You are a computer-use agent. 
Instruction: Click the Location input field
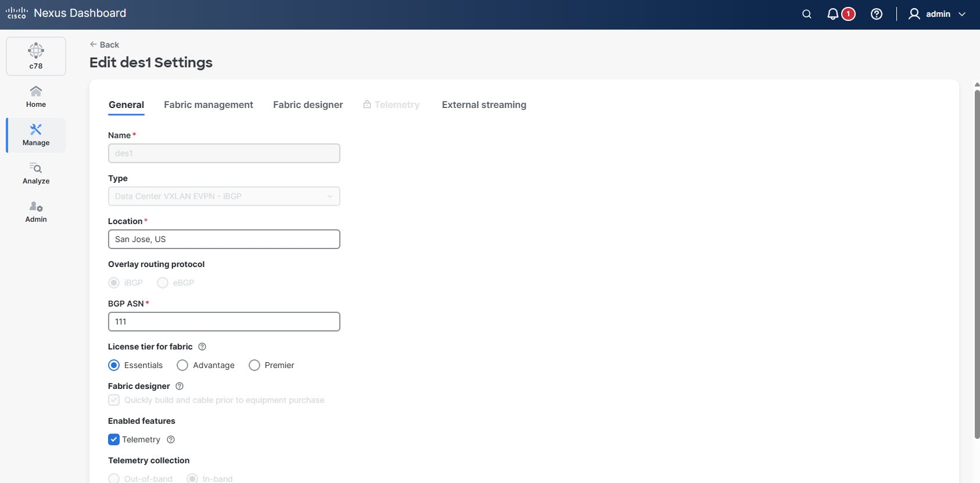224,239
